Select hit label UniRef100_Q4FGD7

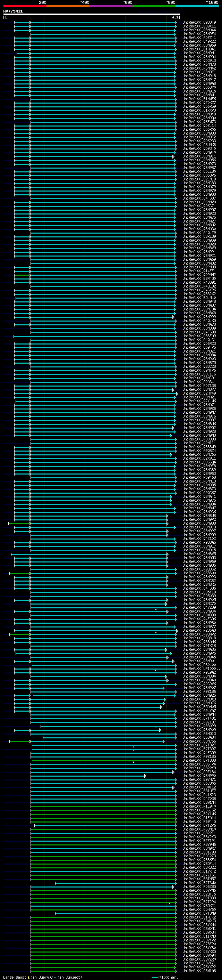199,198
